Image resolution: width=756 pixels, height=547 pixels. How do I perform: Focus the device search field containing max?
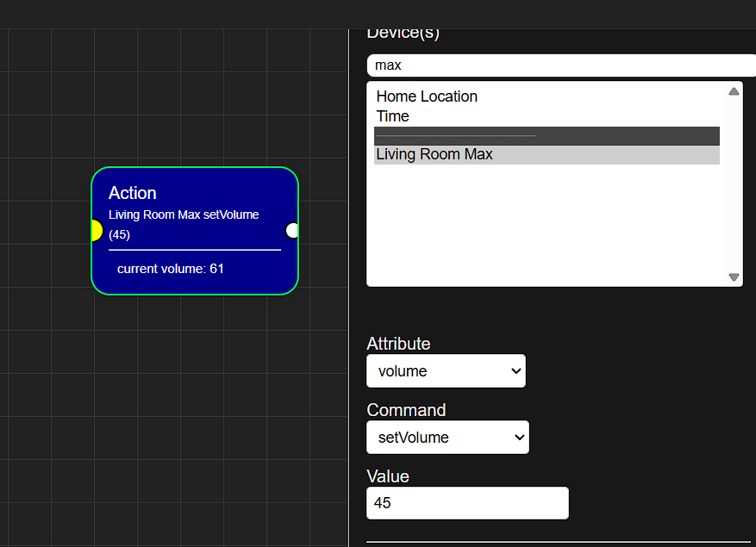560,65
